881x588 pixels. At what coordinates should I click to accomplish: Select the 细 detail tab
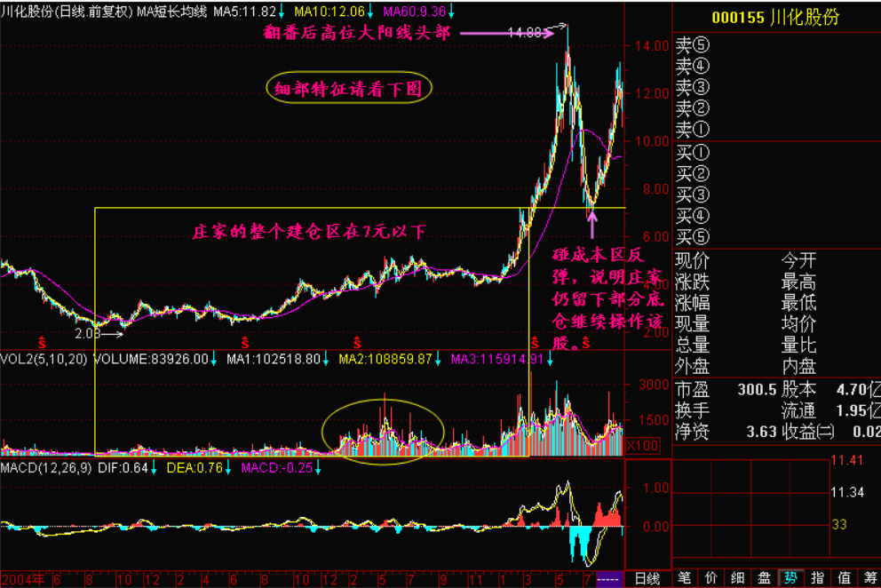click(736, 577)
